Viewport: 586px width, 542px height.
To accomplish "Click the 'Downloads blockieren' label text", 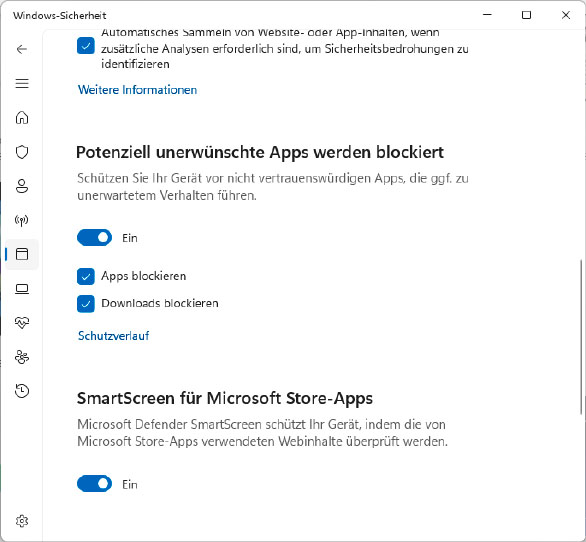I will [x=160, y=303].
